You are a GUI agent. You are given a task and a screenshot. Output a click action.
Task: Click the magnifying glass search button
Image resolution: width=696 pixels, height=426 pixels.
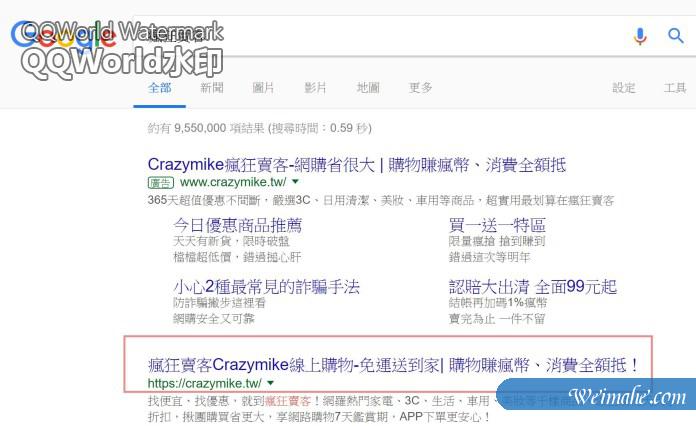676,36
